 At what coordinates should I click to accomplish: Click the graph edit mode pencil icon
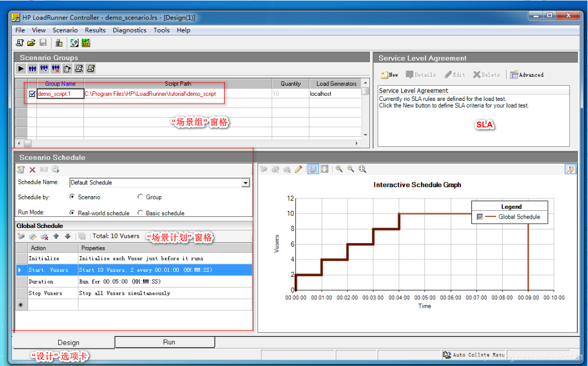(299, 169)
